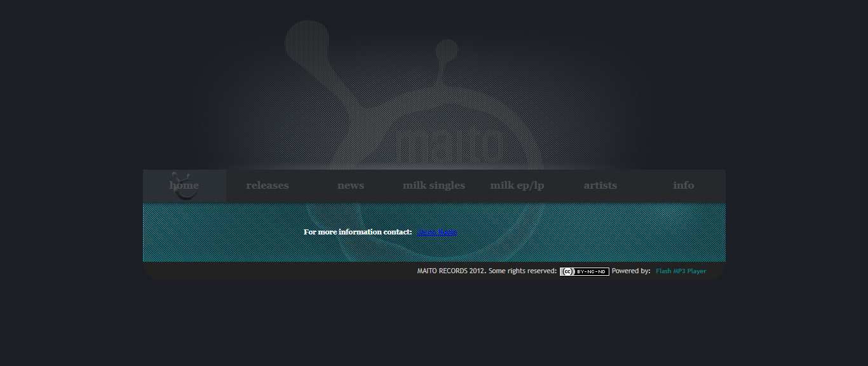Open the news section
The width and height of the screenshot is (868, 366).
351,186
